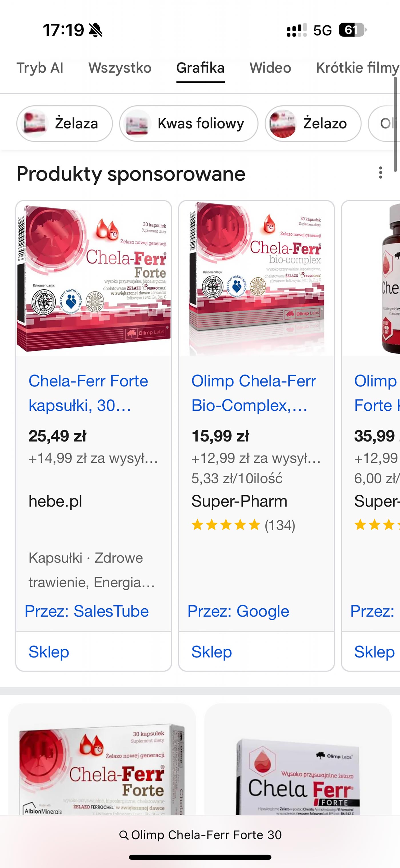Tap Sklep under the Super-Pharm 15,99 zł offer
Screen dimensions: 400x868
pos(211,652)
